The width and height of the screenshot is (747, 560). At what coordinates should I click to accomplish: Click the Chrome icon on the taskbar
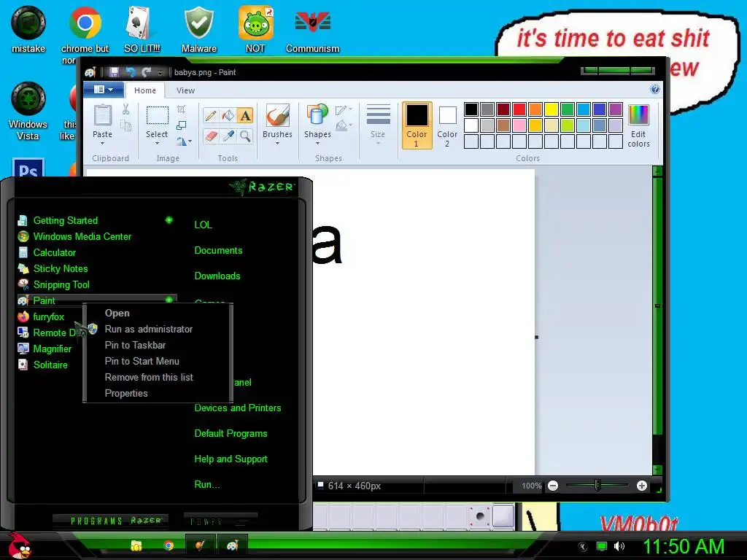click(x=169, y=545)
